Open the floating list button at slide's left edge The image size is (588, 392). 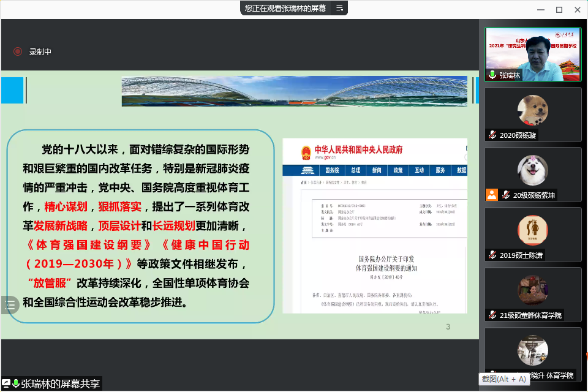[x=9, y=305]
